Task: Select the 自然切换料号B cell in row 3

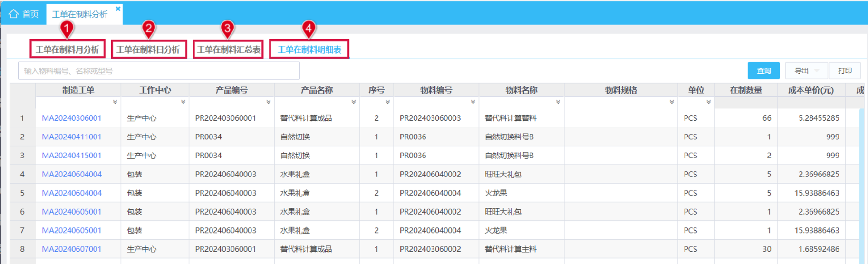Action: pyautogui.click(x=521, y=156)
